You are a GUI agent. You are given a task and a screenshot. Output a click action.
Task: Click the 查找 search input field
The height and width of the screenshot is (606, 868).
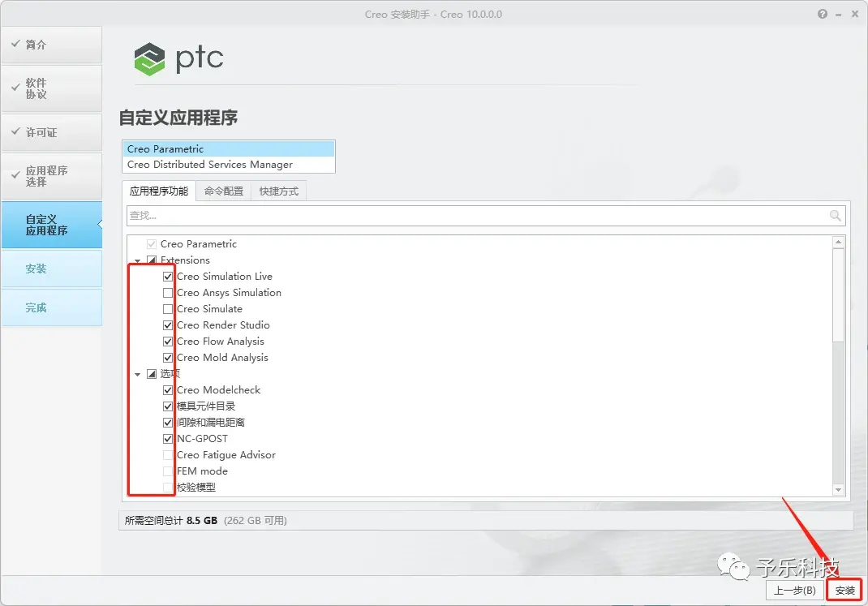pos(477,216)
